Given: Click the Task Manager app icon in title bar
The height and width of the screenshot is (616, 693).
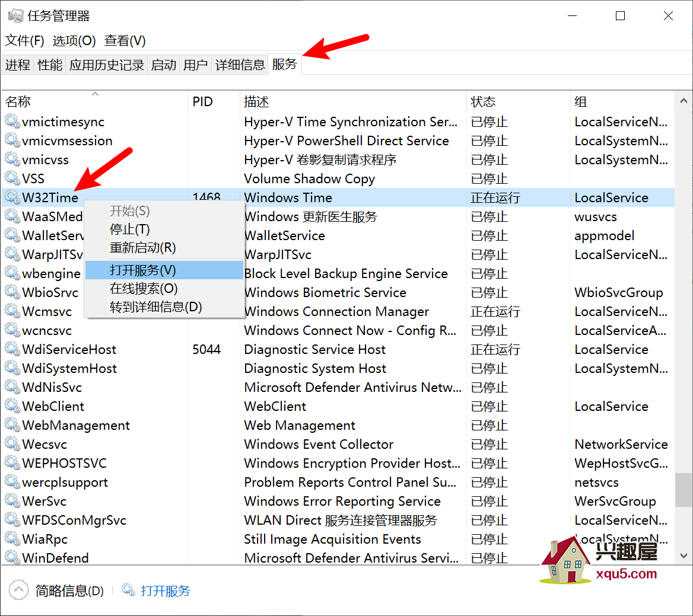Looking at the screenshot, I should pyautogui.click(x=15, y=16).
